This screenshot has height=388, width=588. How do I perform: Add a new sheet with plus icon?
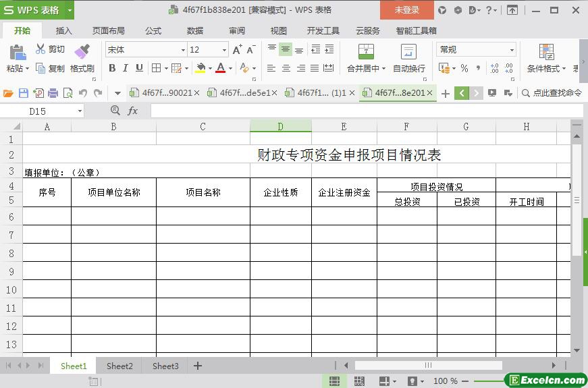click(198, 366)
